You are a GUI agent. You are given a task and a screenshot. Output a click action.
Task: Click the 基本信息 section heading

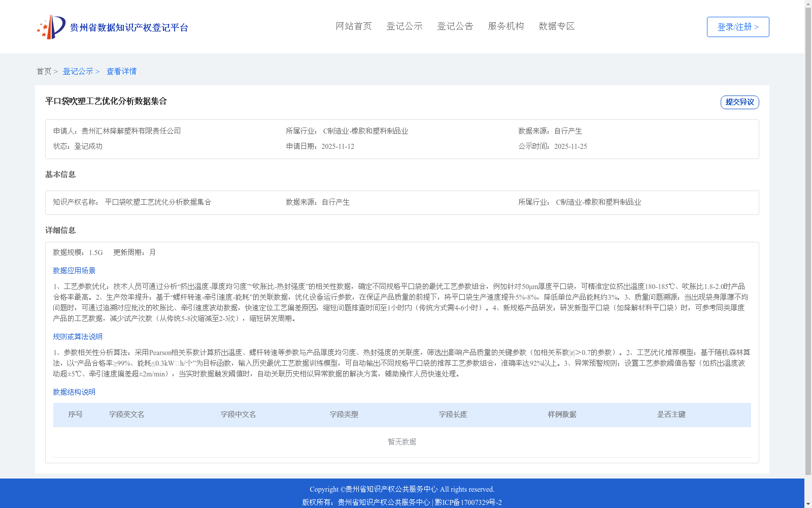tap(60, 174)
